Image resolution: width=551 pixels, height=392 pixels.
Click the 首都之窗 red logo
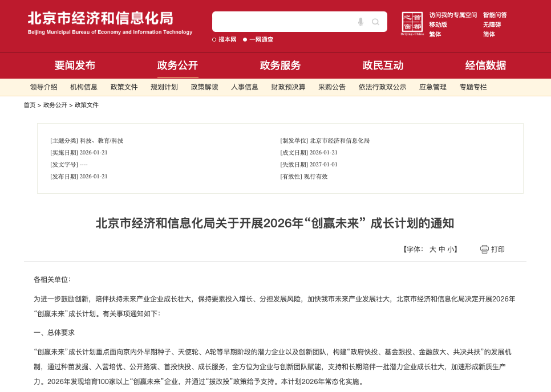pos(412,24)
